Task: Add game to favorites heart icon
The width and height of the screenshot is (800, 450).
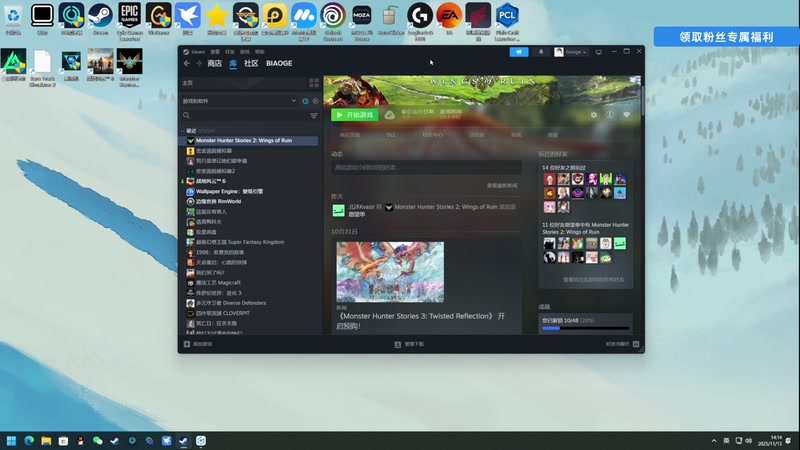Action: (627, 115)
